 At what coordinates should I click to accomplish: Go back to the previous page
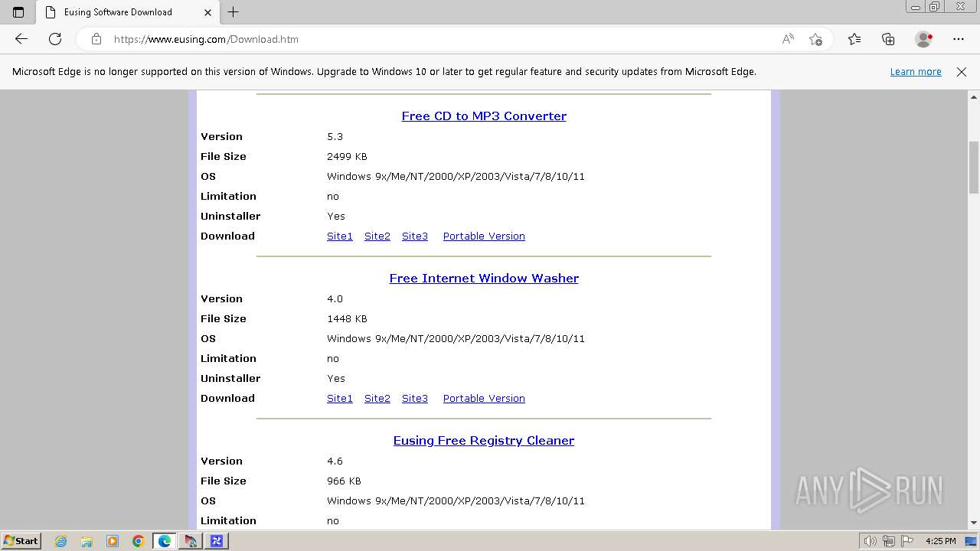coord(21,39)
